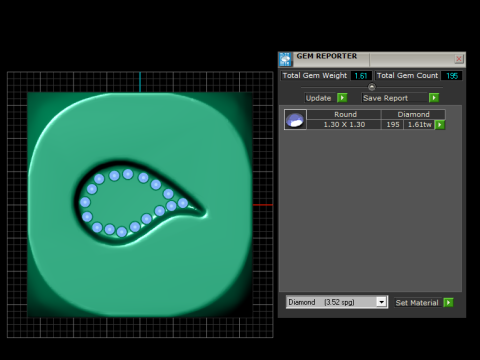This screenshot has width=480, height=360.
Task: Click the Total Gem Count label
Action: coord(407,76)
